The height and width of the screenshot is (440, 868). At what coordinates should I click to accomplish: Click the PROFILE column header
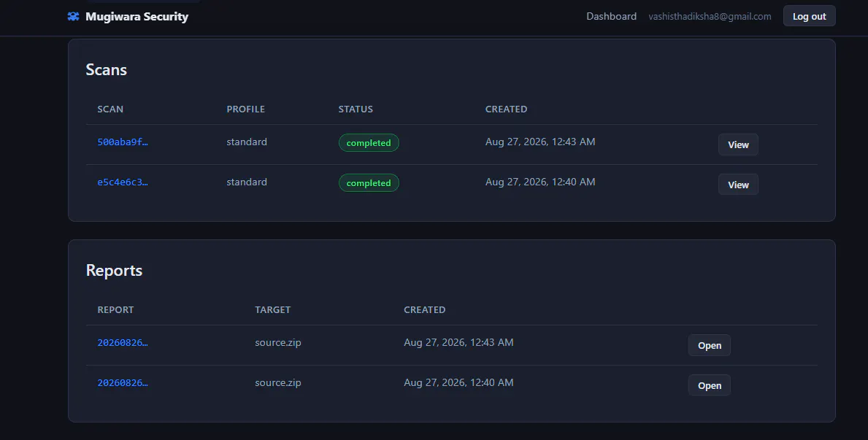245,109
